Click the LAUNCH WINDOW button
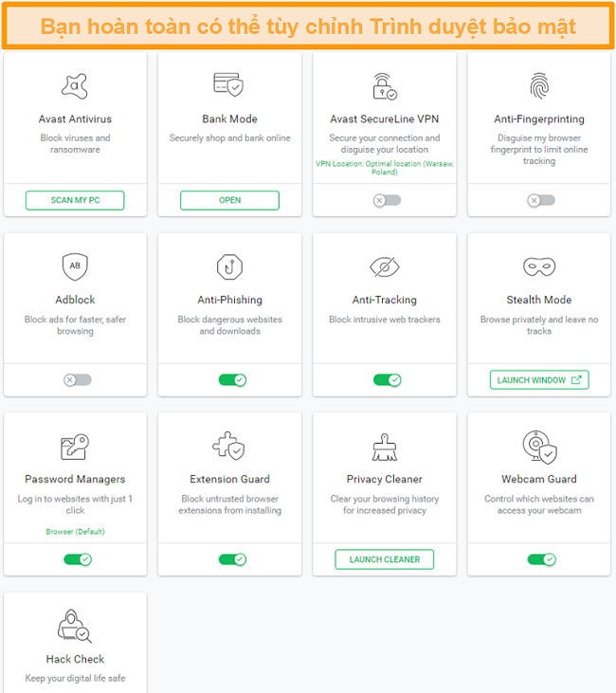This screenshot has height=693, width=616. (539, 379)
